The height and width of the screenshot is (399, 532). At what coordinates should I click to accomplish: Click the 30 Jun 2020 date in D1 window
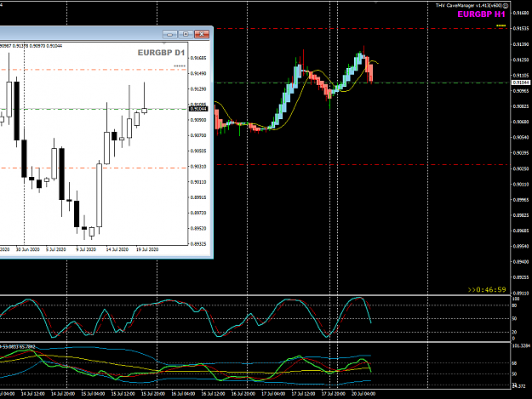pyautogui.click(x=28, y=249)
